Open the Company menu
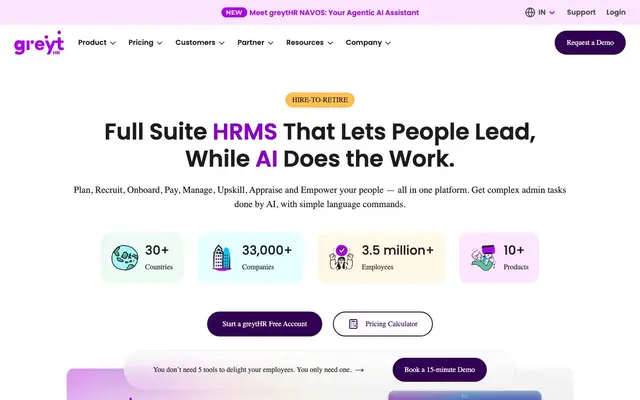The width and height of the screenshot is (640, 400). [368, 42]
